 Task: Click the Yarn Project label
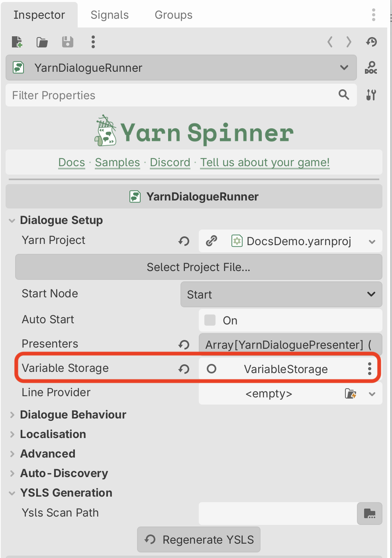click(x=53, y=240)
